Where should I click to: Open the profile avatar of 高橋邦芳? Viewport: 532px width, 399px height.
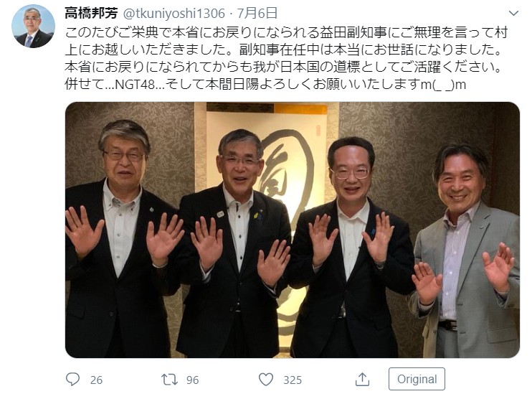tap(33, 26)
